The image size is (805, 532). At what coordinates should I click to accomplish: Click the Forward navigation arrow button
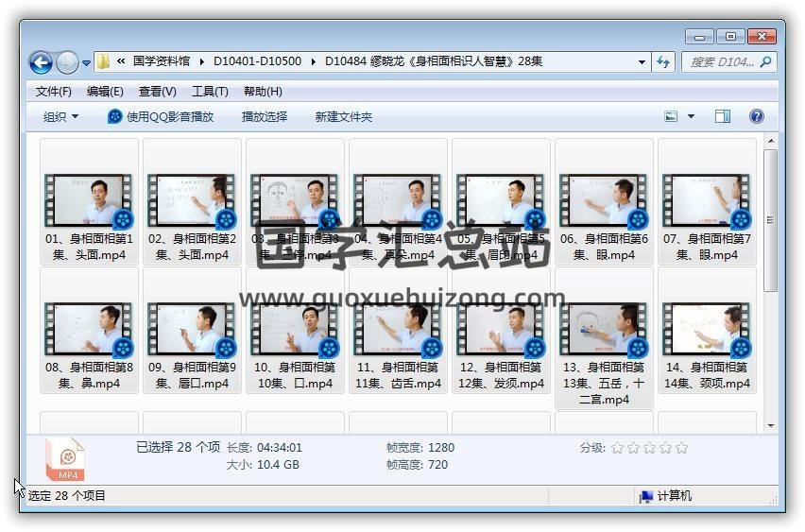click(x=67, y=62)
